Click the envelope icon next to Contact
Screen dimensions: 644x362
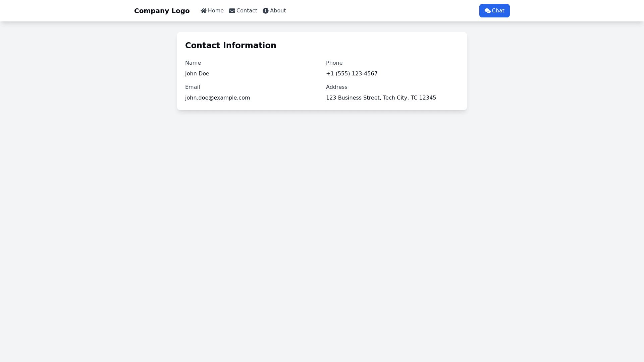pyautogui.click(x=232, y=10)
